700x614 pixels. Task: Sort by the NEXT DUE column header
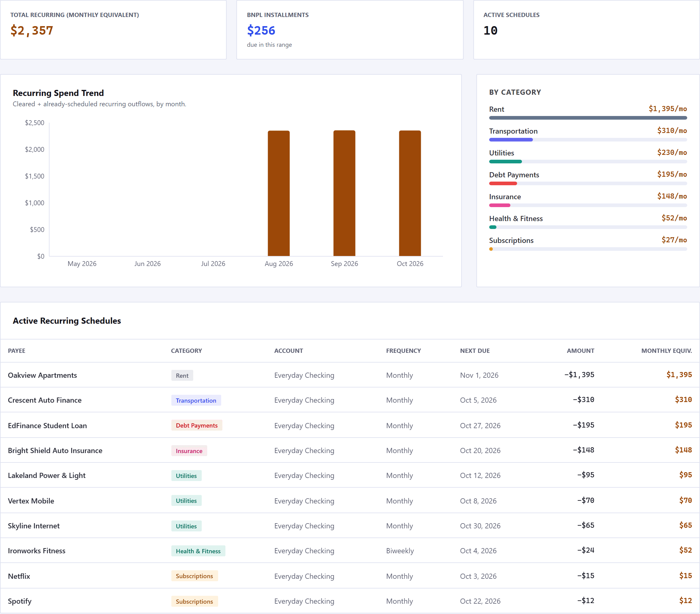475,350
